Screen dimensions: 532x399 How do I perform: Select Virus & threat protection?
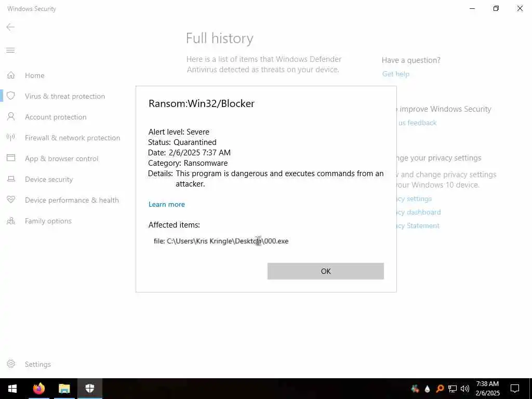[x=65, y=96]
